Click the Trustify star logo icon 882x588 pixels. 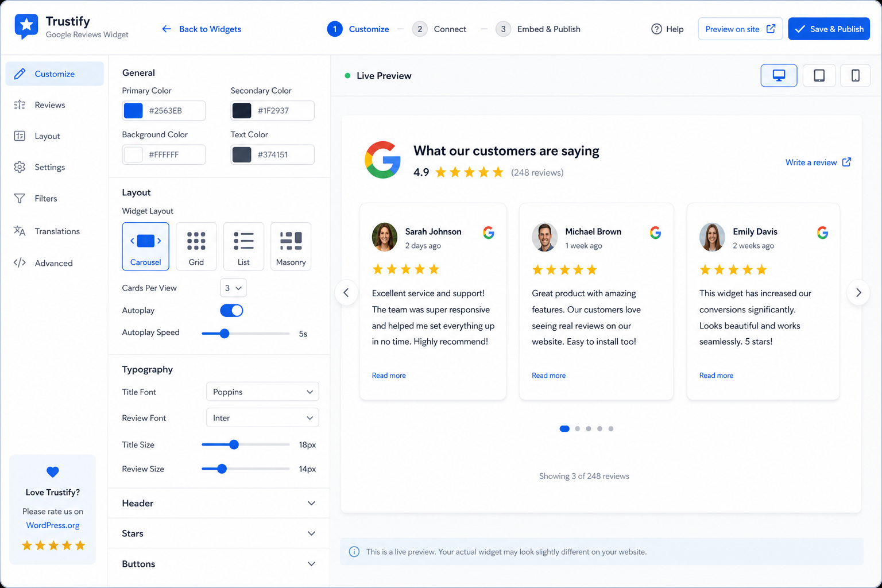(26, 26)
